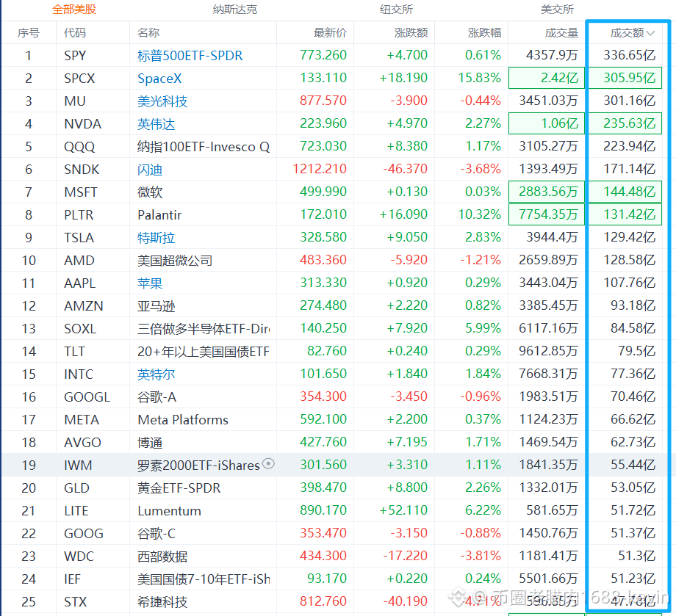Switch to the 美交所 tab
This screenshot has height=616, width=676.
pyautogui.click(x=557, y=10)
